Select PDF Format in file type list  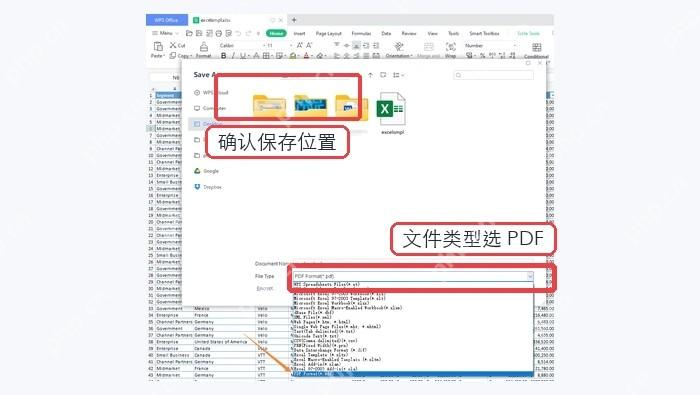tap(412, 374)
